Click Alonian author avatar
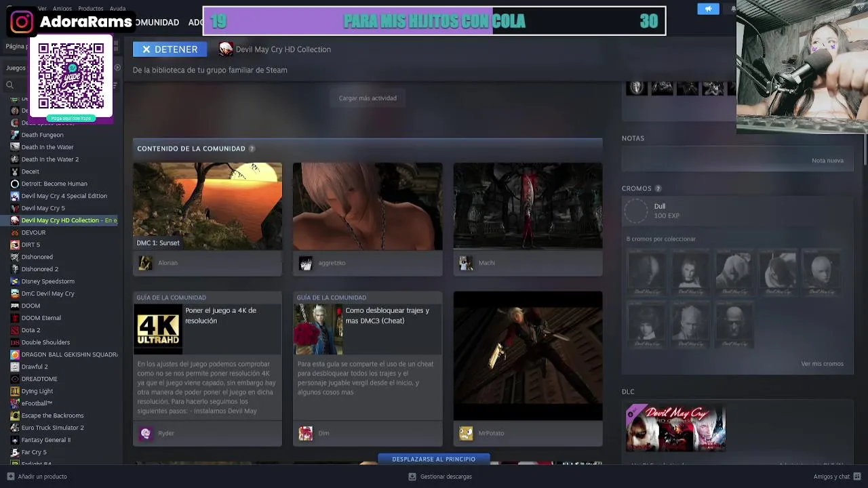 click(x=146, y=263)
